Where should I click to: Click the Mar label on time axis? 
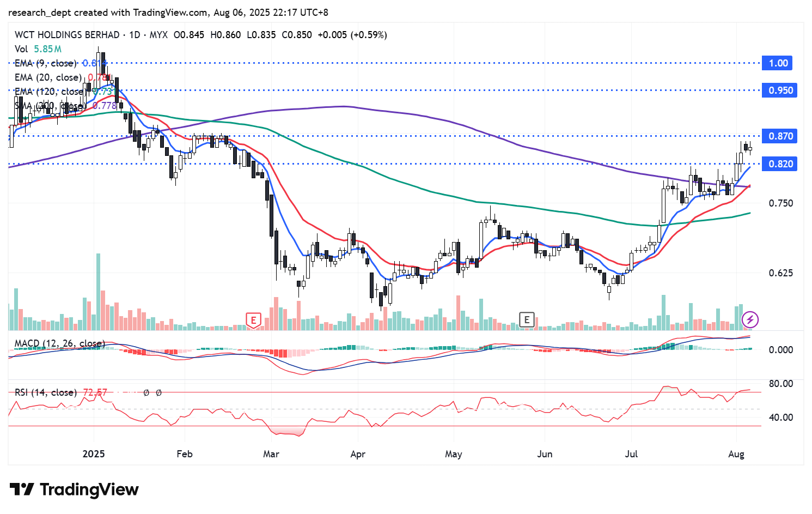pyautogui.click(x=271, y=454)
